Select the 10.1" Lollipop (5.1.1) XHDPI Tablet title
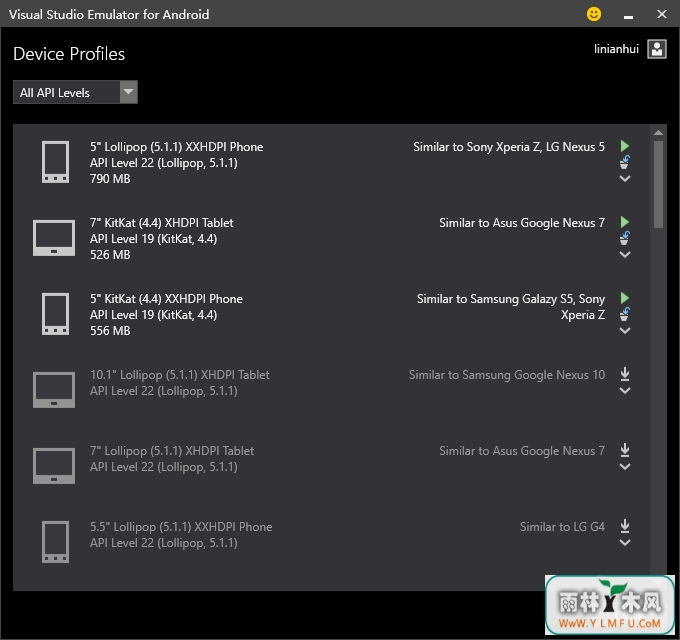 (x=180, y=375)
